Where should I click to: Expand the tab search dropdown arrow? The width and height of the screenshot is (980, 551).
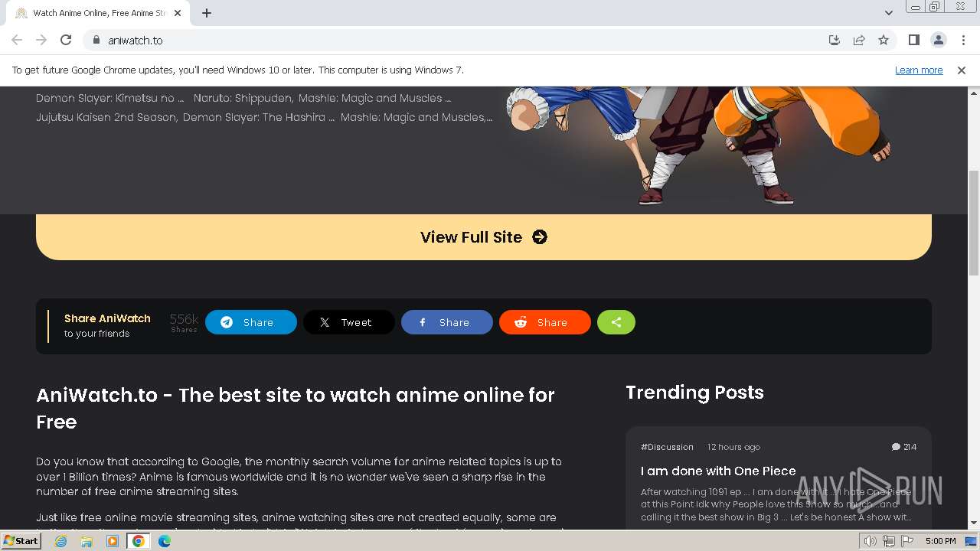point(888,13)
